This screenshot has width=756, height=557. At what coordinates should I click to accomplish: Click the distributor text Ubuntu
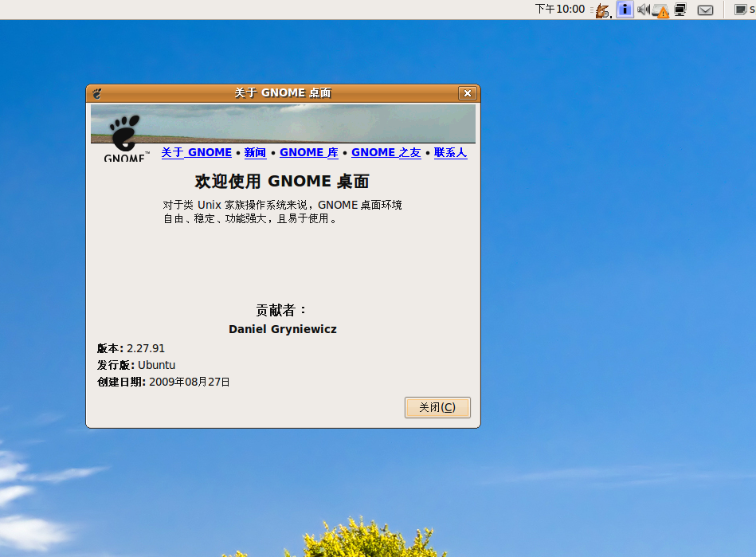pos(157,365)
